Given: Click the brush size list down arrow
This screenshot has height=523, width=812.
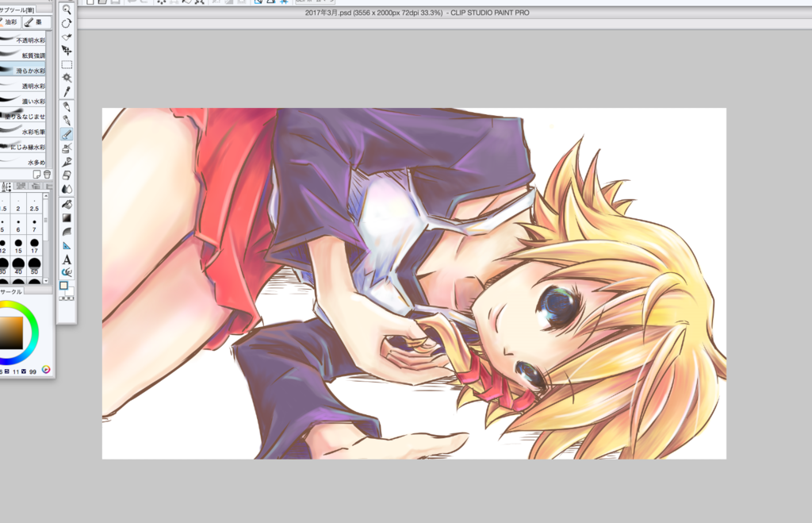Looking at the screenshot, I should point(46,281).
